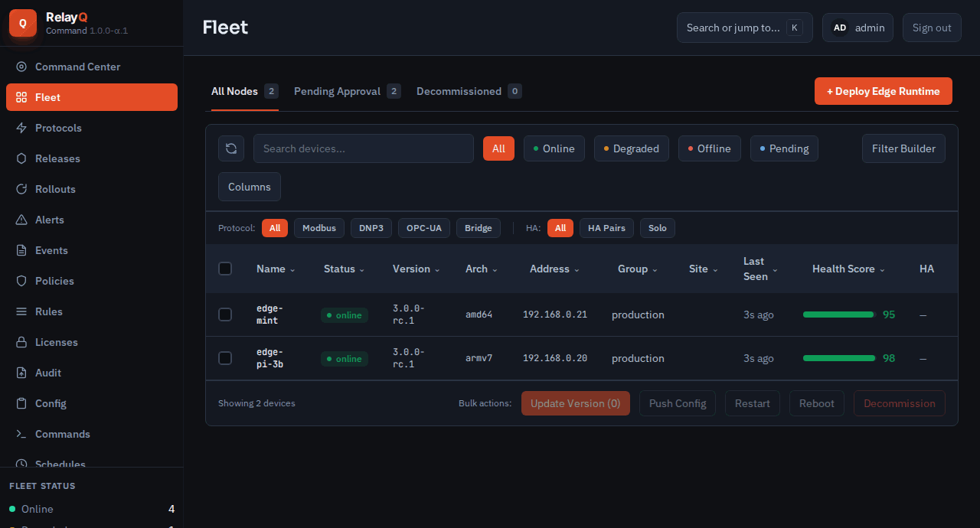This screenshot has height=528, width=980.
Task: Open the Rollouts sidebar item
Action: (92, 189)
